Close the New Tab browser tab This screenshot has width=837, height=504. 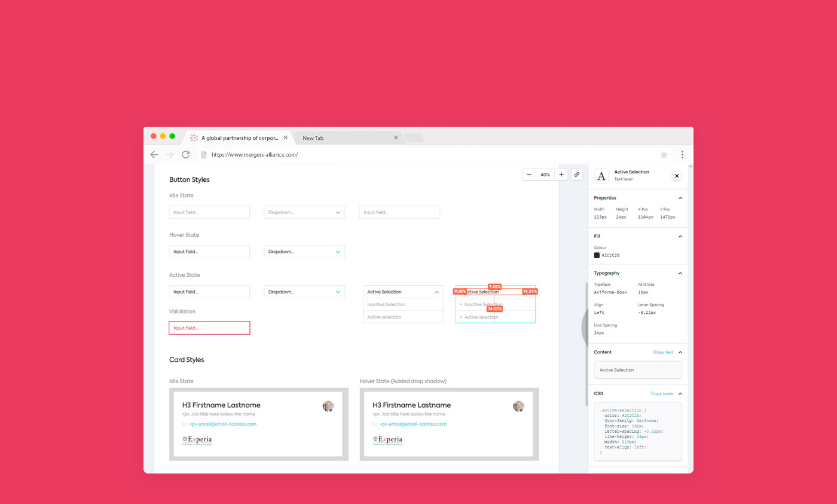tap(396, 138)
